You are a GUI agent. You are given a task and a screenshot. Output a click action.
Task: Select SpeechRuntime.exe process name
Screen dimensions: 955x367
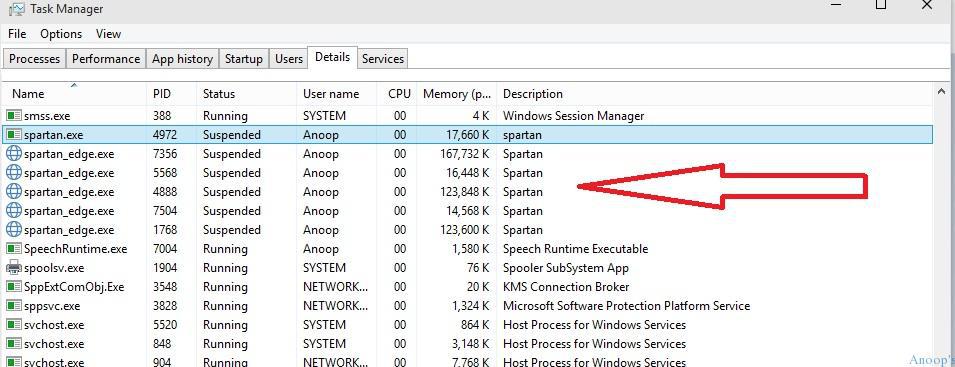[x=76, y=249]
